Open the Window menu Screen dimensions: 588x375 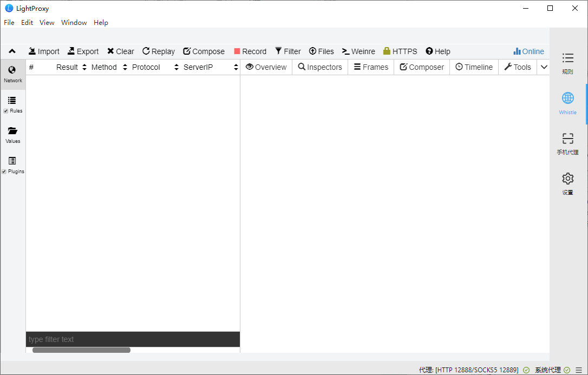coord(74,23)
